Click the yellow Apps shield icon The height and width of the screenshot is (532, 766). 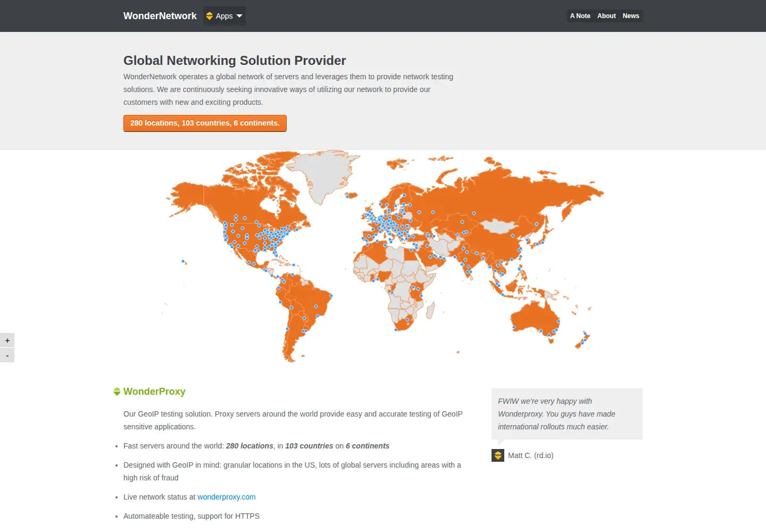210,16
